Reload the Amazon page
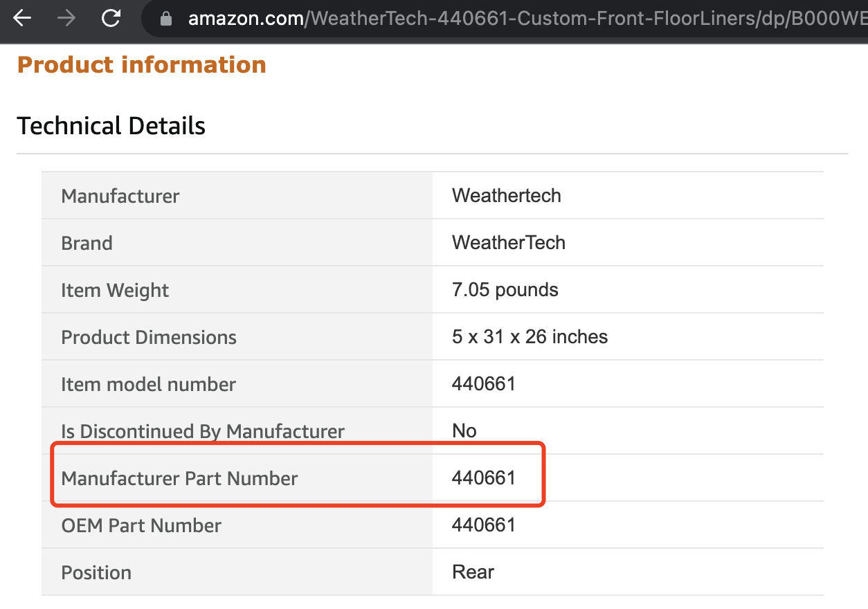The width and height of the screenshot is (868, 609). 111,18
